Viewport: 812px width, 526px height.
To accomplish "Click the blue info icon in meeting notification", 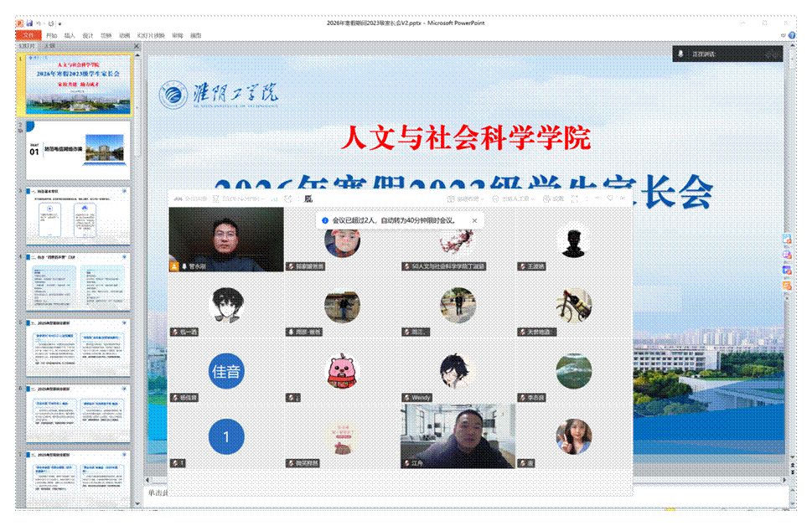I will coord(325,220).
